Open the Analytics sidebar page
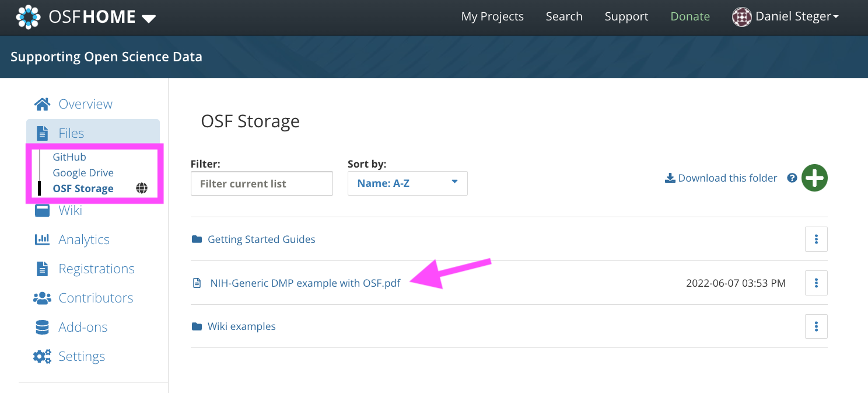The height and width of the screenshot is (393, 868). pyautogui.click(x=84, y=239)
